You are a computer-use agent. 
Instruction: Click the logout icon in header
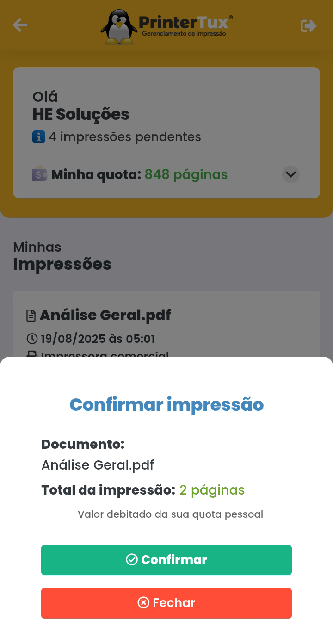pos(308,25)
